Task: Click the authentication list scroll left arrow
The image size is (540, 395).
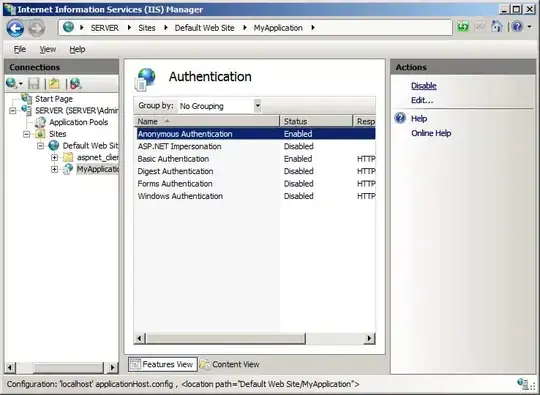Action: (139, 338)
